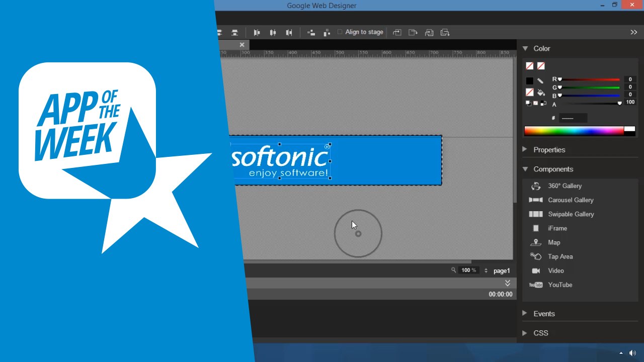Screen dimensions: 644x362
Task: Collapse the timeline with double chevron
Action: coord(508,283)
